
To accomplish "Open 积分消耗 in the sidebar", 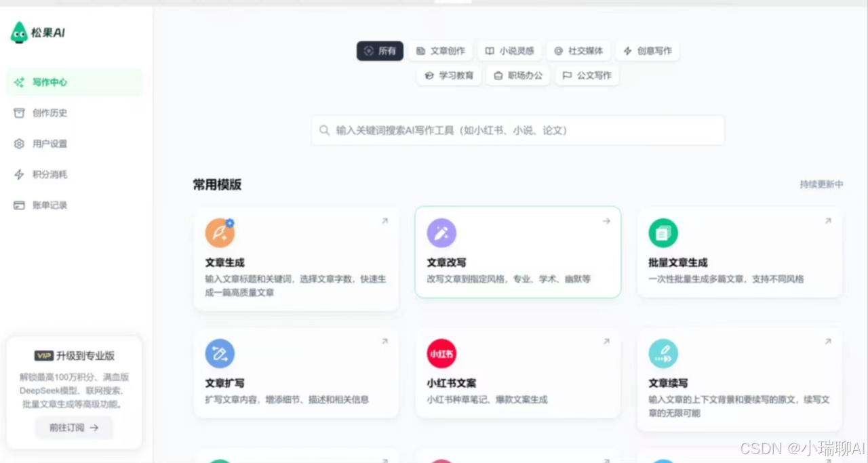I will (75, 174).
